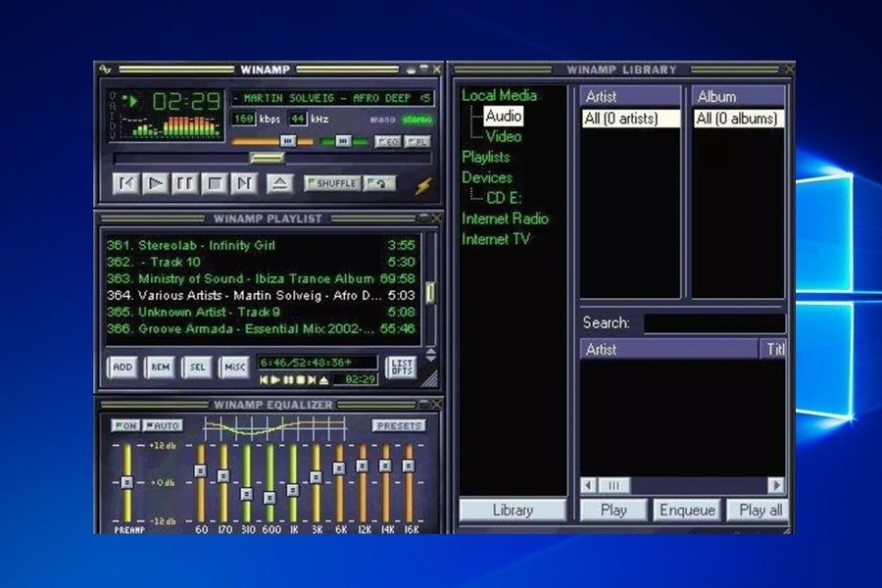Toggle the PL playlist window button
The height and width of the screenshot is (588, 882).
[417, 141]
